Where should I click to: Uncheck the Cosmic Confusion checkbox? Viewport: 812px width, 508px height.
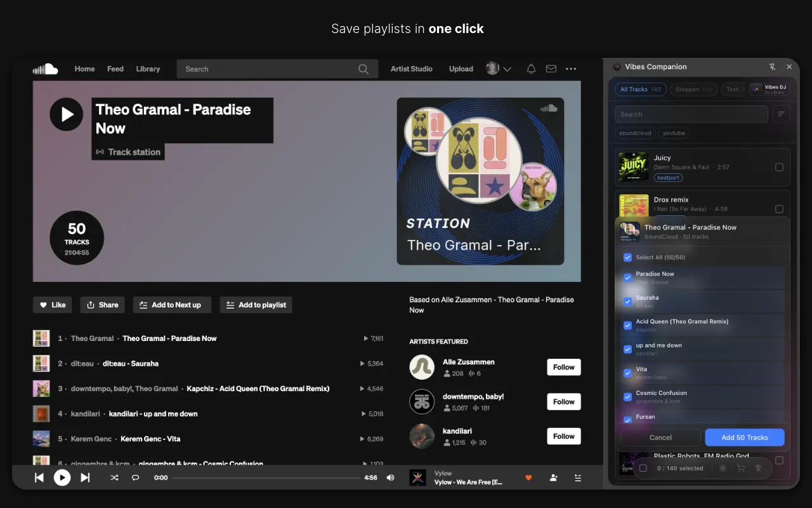(x=627, y=397)
